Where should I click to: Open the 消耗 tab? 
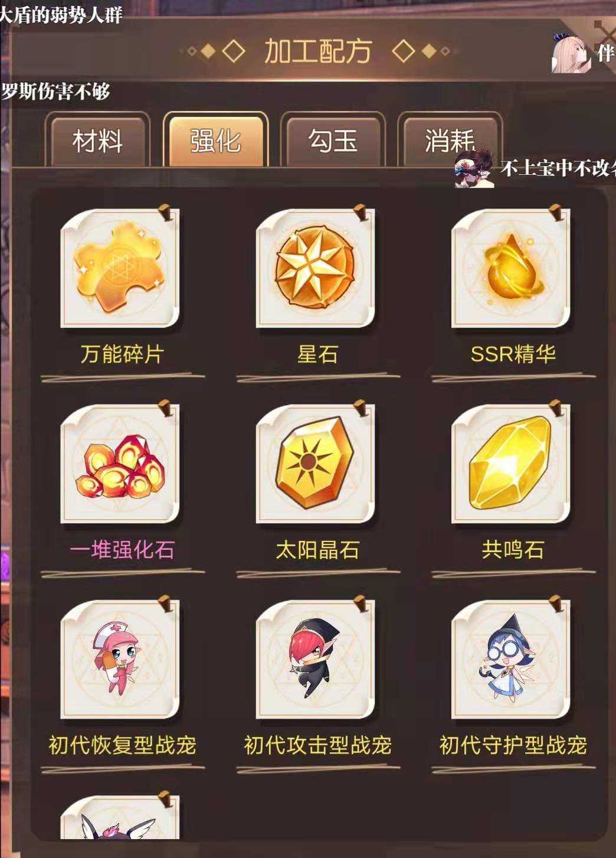coord(450,140)
